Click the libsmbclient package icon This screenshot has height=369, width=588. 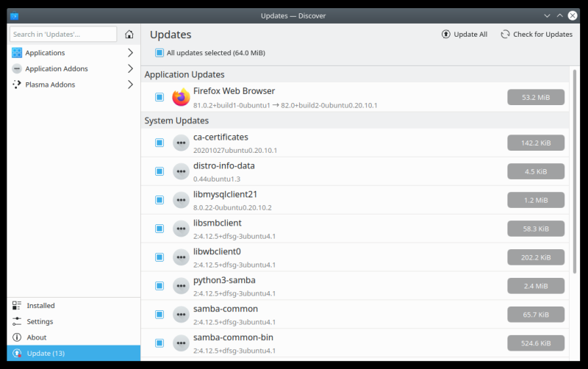[x=181, y=229]
